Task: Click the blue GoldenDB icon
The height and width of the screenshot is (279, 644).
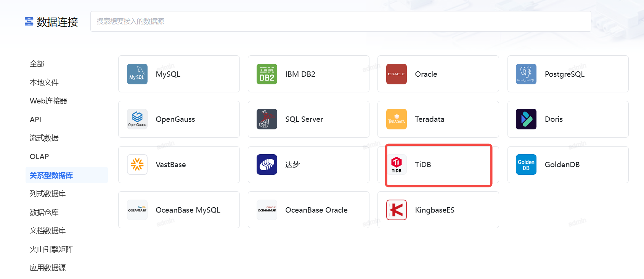Action: [526, 164]
